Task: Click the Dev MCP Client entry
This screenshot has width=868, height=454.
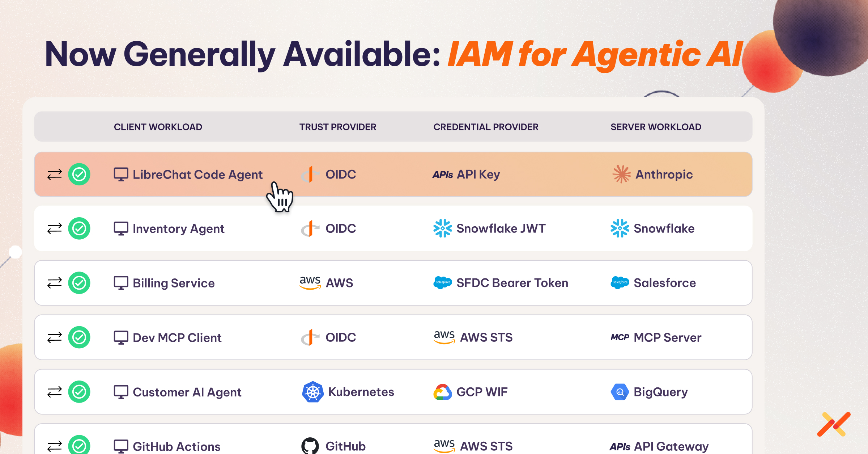Action: (177, 337)
